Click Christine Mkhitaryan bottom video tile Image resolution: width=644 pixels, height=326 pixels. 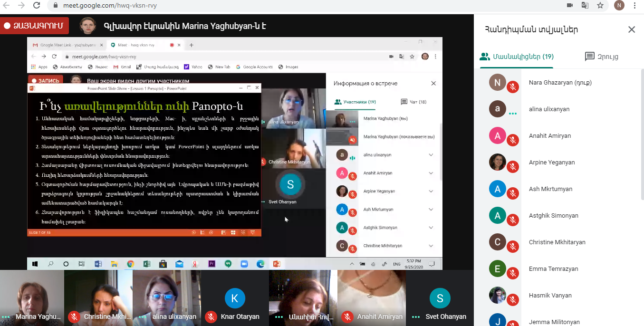click(98, 298)
